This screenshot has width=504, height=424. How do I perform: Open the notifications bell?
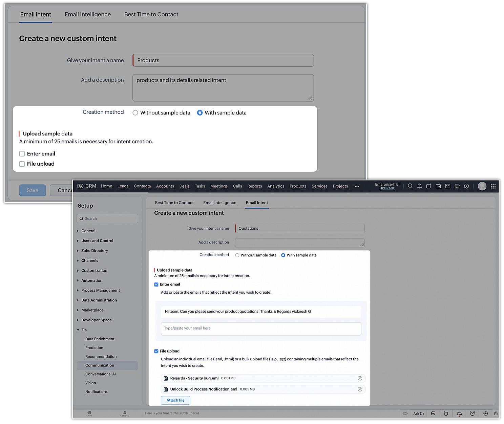419,186
